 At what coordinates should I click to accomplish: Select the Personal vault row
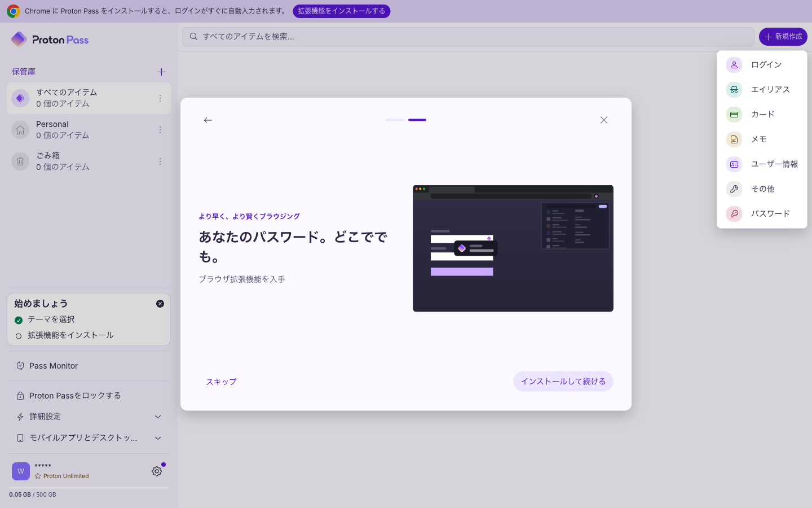point(89,130)
